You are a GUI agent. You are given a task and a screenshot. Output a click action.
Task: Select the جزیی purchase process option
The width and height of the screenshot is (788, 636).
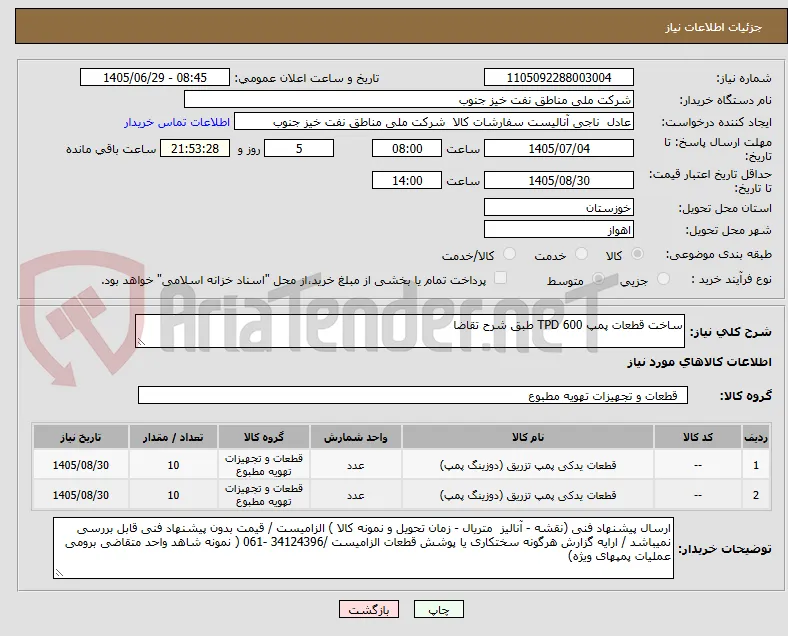point(663,279)
